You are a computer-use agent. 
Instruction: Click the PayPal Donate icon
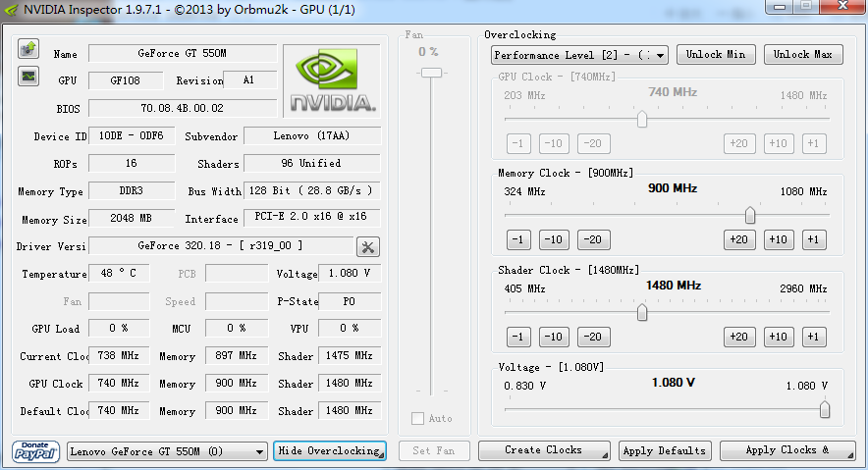pyautogui.click(x=36, y=450)
